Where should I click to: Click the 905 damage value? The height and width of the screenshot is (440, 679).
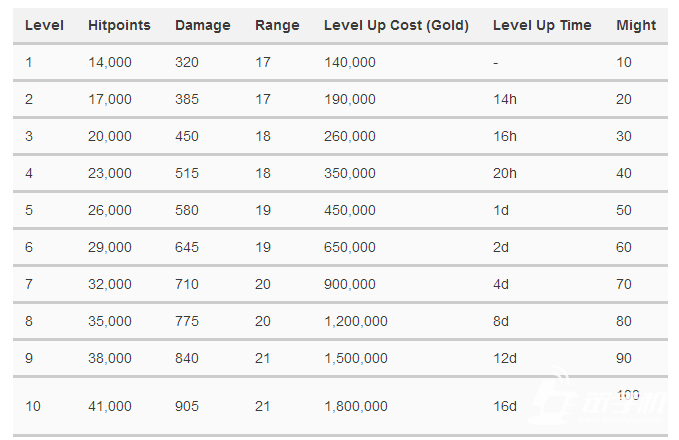point(187,406)
